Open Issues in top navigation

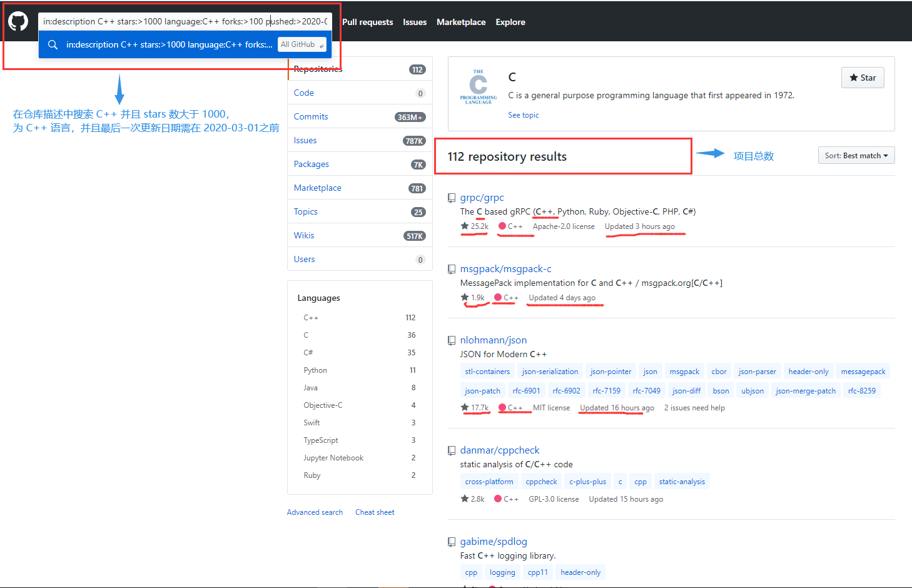[415, 22]
